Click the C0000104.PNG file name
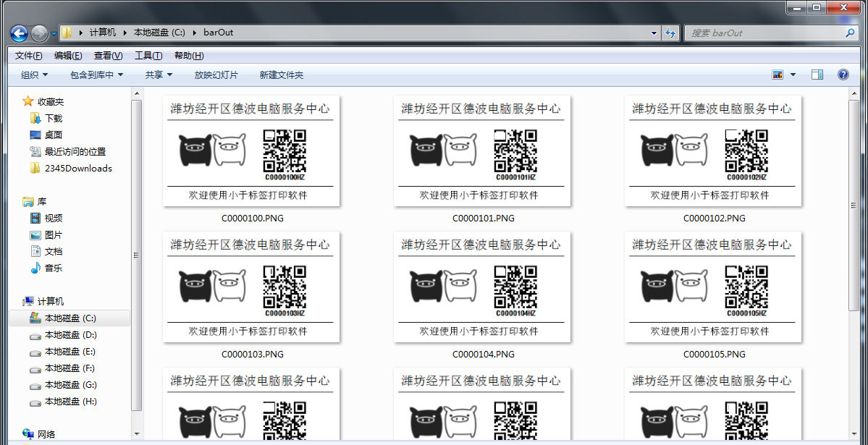 click(484, 355)
